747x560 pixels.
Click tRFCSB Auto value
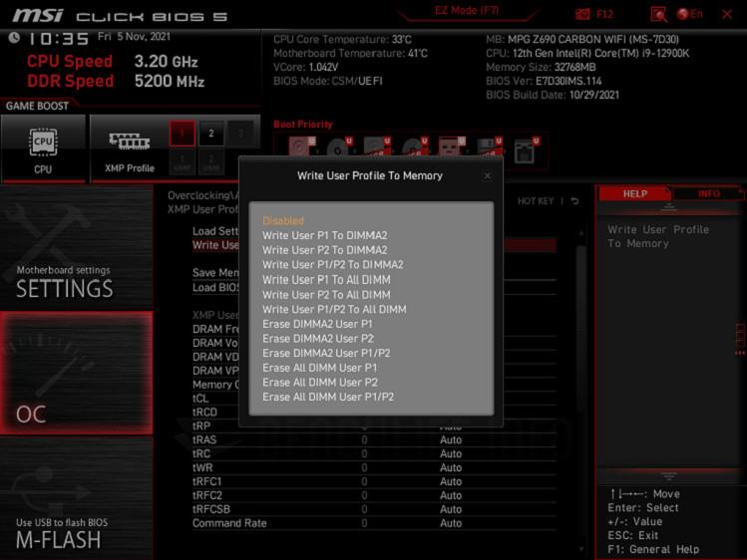(x=451, y=509)
